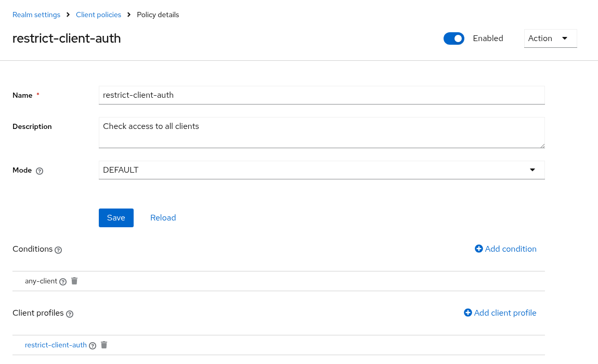Delete the any-client condition
This screenshot has height=364, width=598.
click(x=74, y=281)
